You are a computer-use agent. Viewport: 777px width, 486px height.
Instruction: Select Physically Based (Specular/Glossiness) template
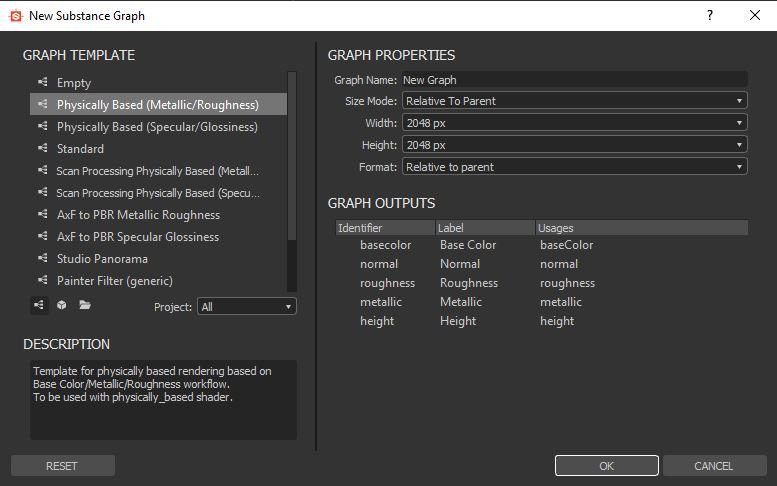pyautogui.click(x=157, y=127)
